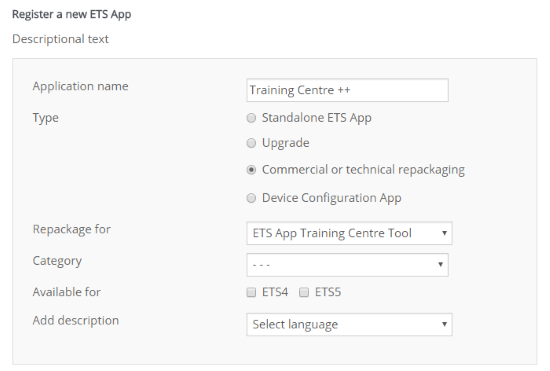This screenshot has width=550, height=371.
Task: Pick the Device Configuration App radio button
Action: coord(251,198)
